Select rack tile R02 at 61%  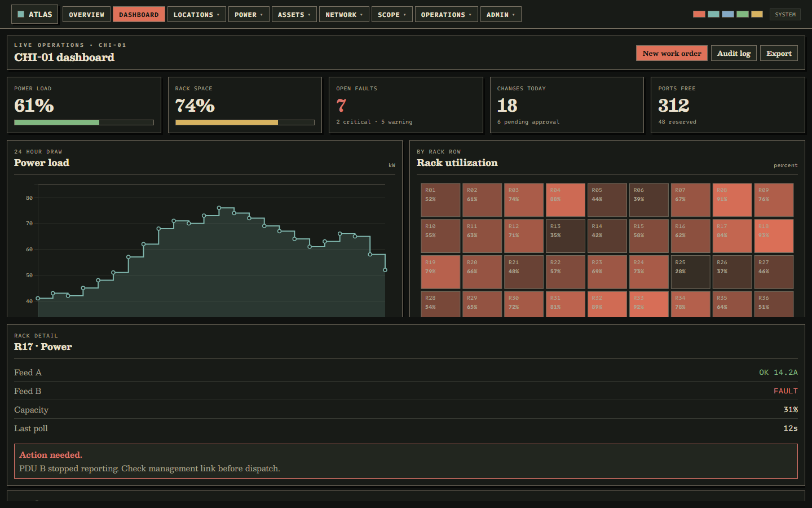(482, 200)
